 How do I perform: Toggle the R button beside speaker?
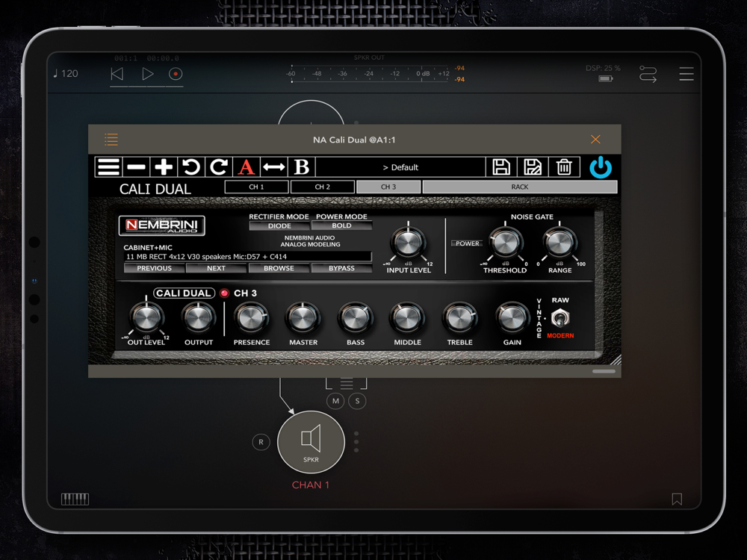[x=261, y=442]
